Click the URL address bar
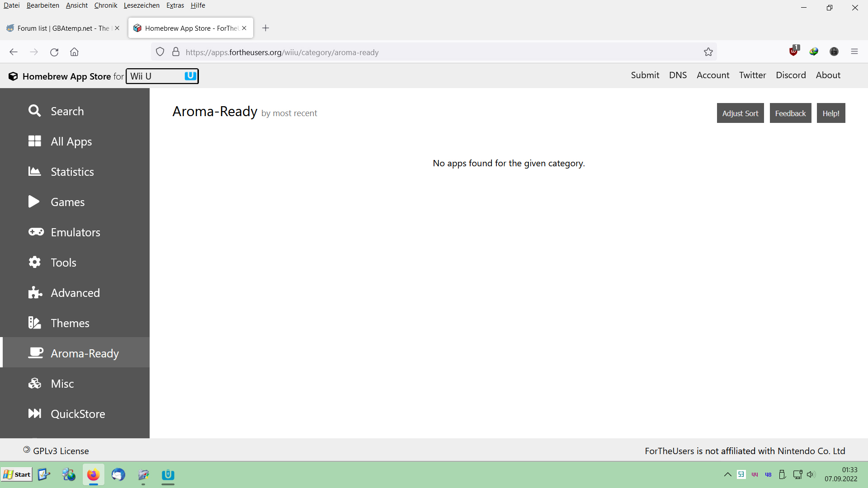The image size is (868, 488). pos(434,52)
